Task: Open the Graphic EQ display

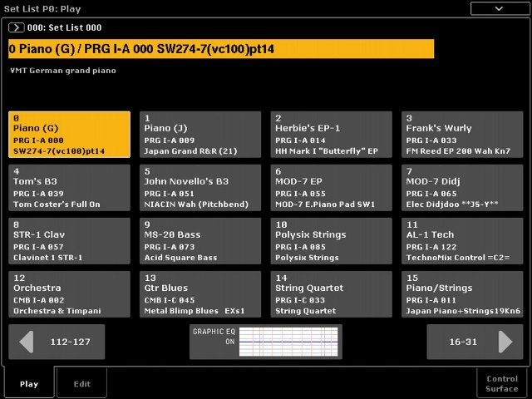Action: point(265,342)
